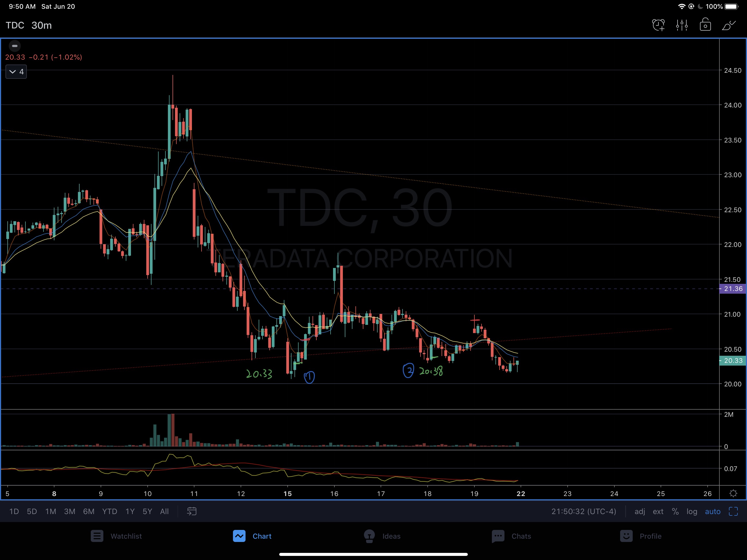Open the TDC symbol search

(x=15, y=25)
